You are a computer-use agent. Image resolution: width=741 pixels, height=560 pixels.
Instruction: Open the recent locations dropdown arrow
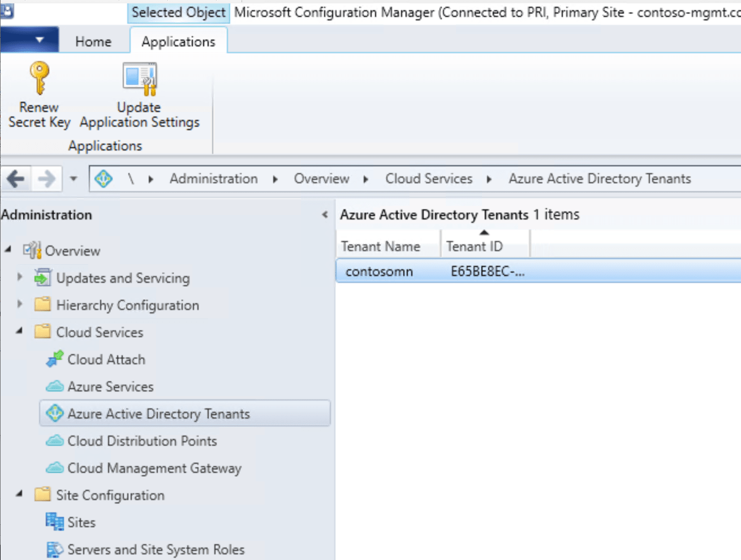(x=74, y=178)
